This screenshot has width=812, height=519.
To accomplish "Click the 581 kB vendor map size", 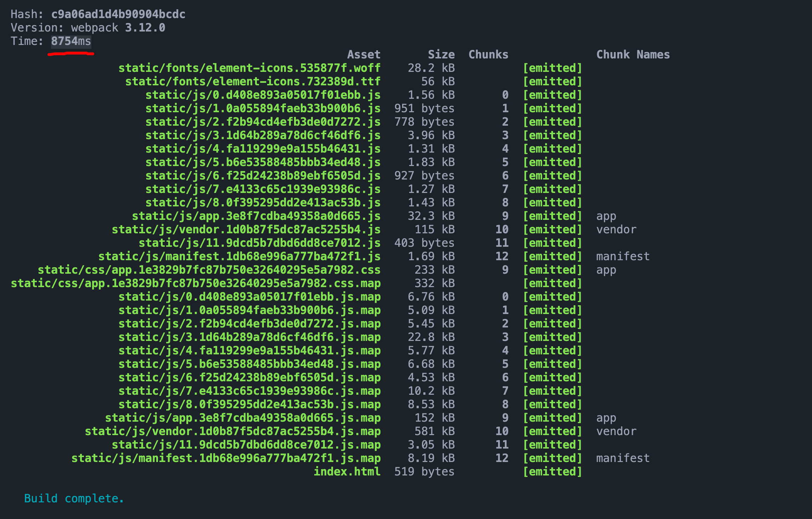I will click(434, 432).
